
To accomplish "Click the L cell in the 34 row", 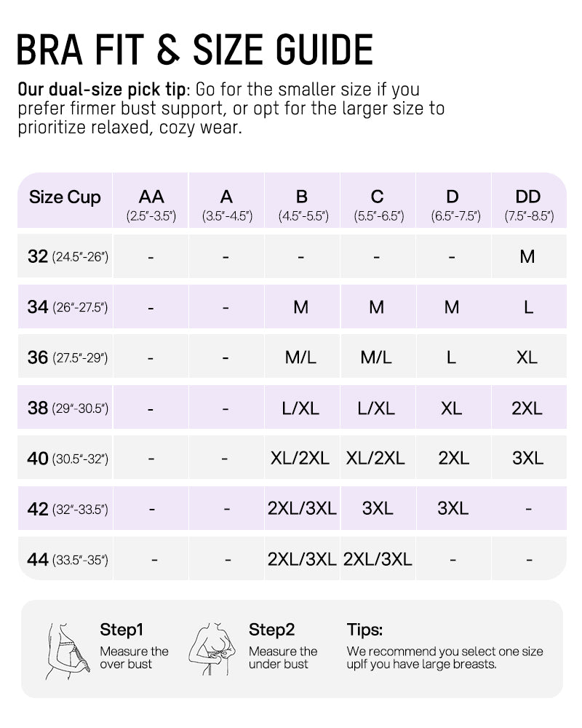I will [529, 307].
